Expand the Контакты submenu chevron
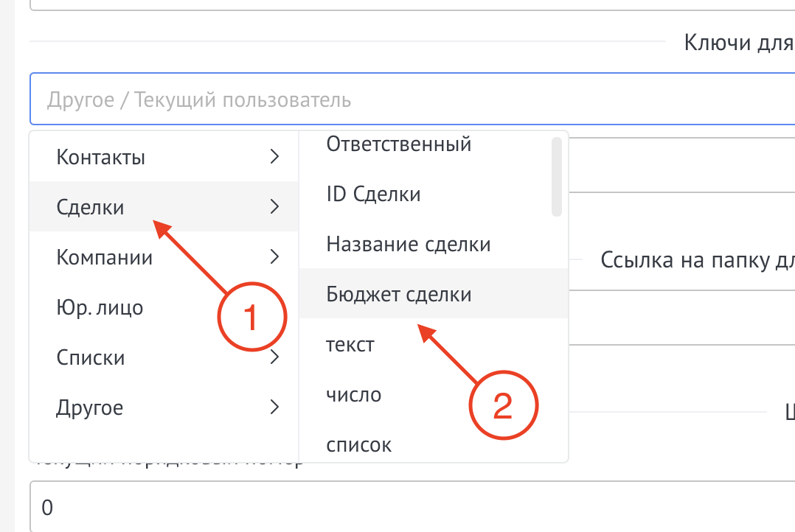 274,156
